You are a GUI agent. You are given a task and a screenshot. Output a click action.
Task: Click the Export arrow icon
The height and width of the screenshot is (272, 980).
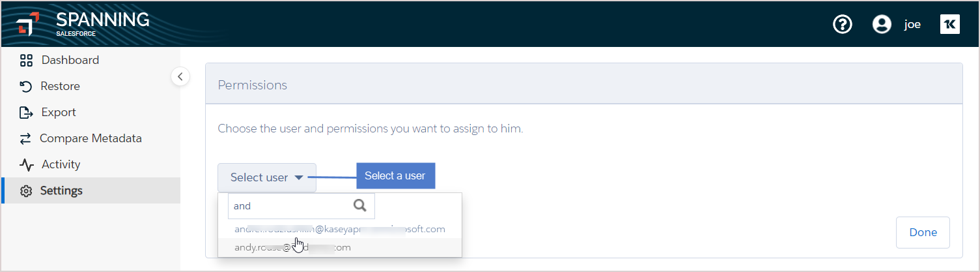pyautogui.click(x=26, y=112)
